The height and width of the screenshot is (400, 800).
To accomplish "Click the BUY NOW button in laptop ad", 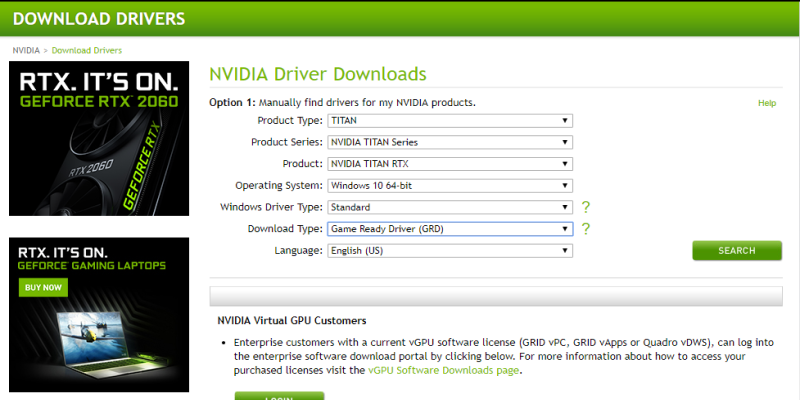I will pos(43,287).
